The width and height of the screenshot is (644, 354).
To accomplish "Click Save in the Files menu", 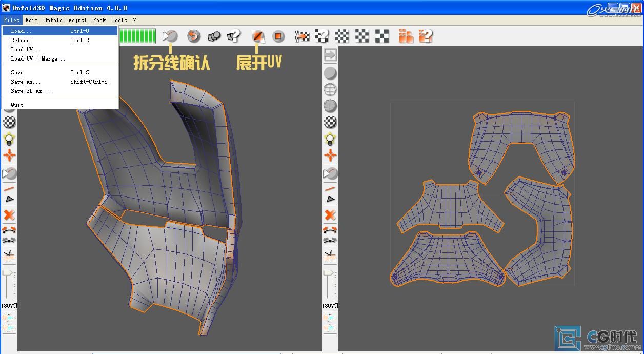I will tap(60, 72).
